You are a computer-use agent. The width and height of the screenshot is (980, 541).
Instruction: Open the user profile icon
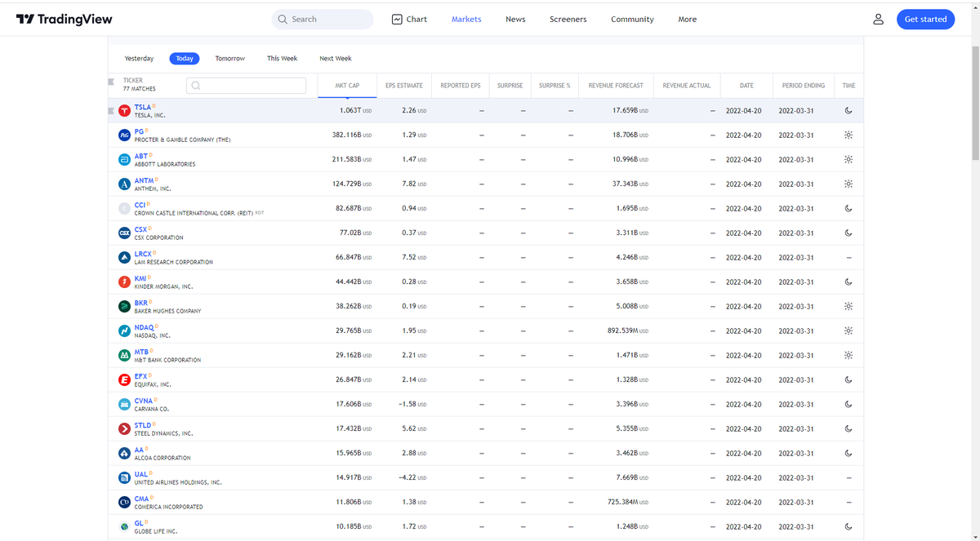[x=878, y=19]
